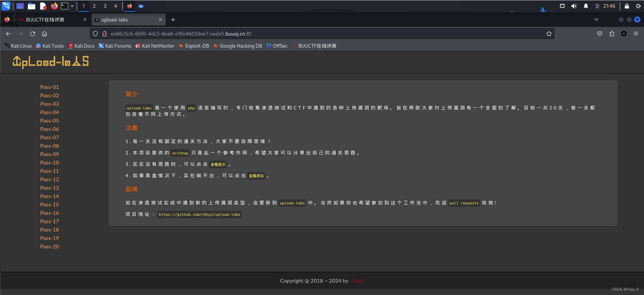Switch to workspace 2
Image resolution: width=644 pixels, height=295 pixels.
[x=94, y=6]
